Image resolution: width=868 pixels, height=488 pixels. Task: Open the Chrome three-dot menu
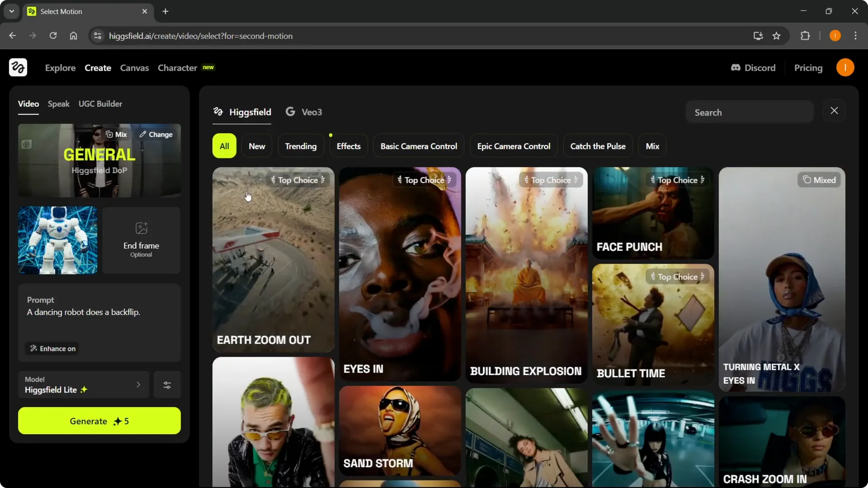click(x=855, y=36)
